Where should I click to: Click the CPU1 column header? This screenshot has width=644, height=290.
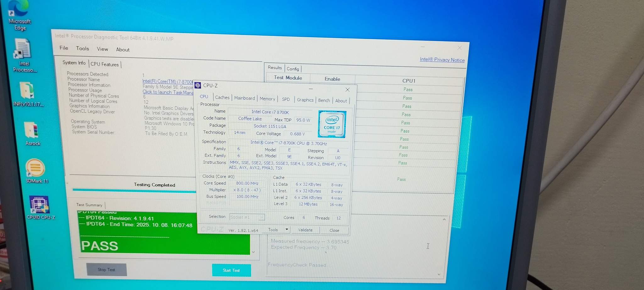(x=409, y=81)
